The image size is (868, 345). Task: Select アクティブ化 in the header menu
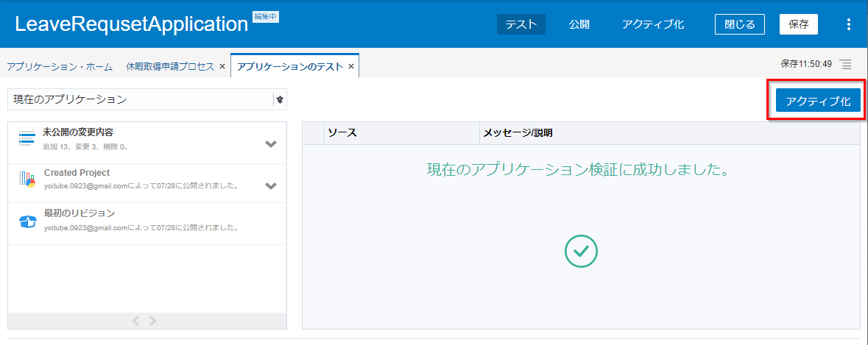pyautogui.click(x=652, y=24)
